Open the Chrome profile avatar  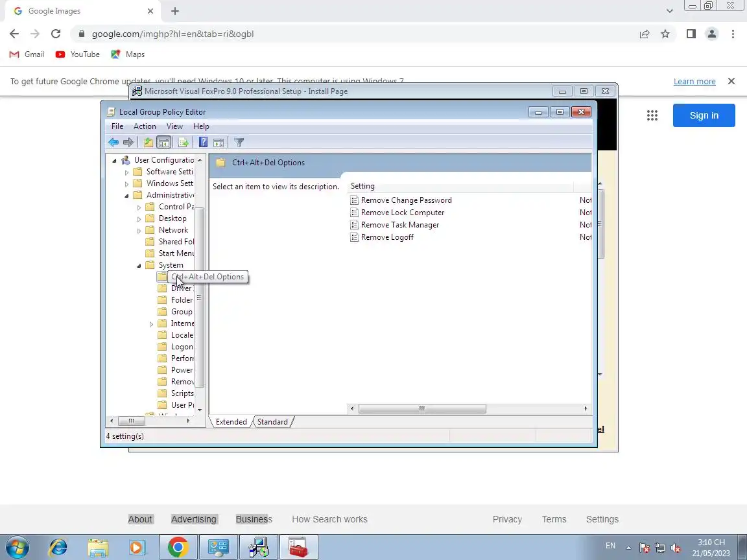[712, 34]
